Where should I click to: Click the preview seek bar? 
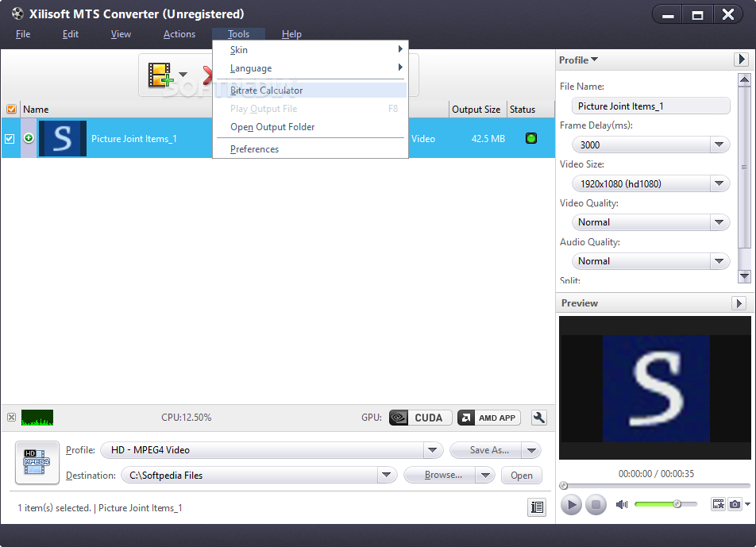pos(656,485)
